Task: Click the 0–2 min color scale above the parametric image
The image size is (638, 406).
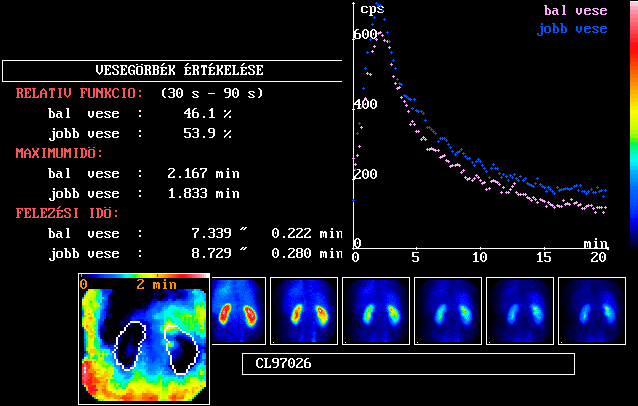Action: 143,284
